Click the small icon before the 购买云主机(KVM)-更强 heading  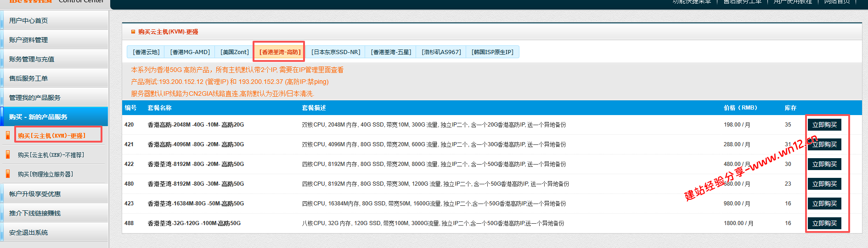click(x=133, y=32)
